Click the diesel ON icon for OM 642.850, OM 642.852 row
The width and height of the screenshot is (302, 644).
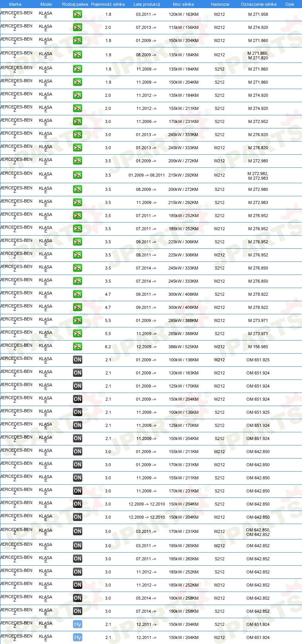(x=78, y=531)
